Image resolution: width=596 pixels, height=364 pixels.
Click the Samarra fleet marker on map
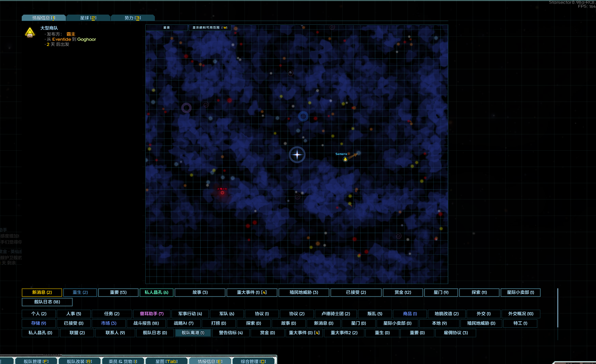click(x=345, y=159)
